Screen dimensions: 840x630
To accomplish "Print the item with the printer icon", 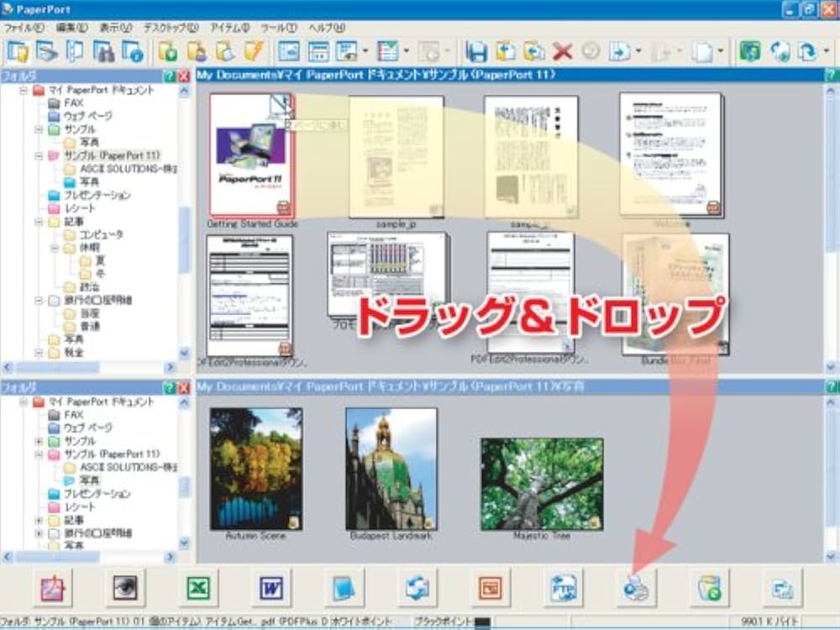I will 637,589.
